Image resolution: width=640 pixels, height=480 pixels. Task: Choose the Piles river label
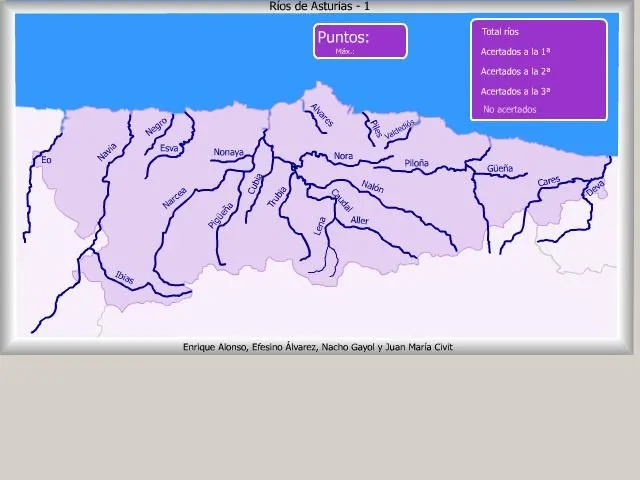tap(376, 129)
